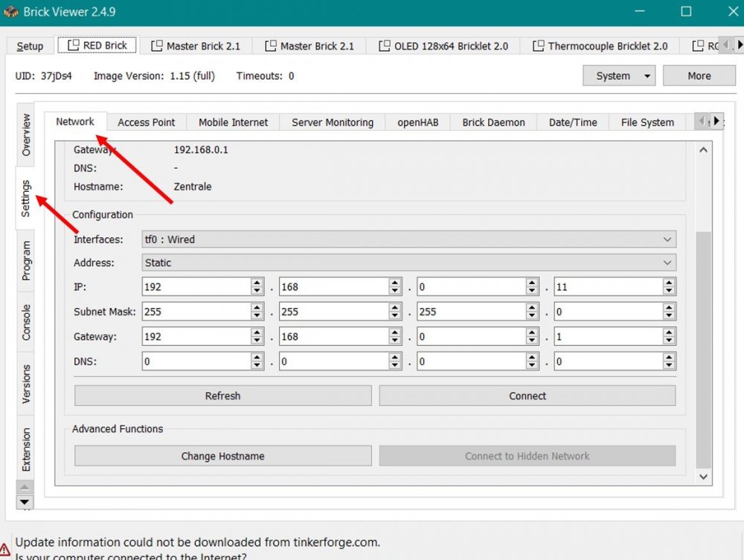Image resolution: width=744 pixels, height=560 pixels.
Task: Open the OLED 128x64 Bricklet 2.0 tab
Action: pos(443,46)
